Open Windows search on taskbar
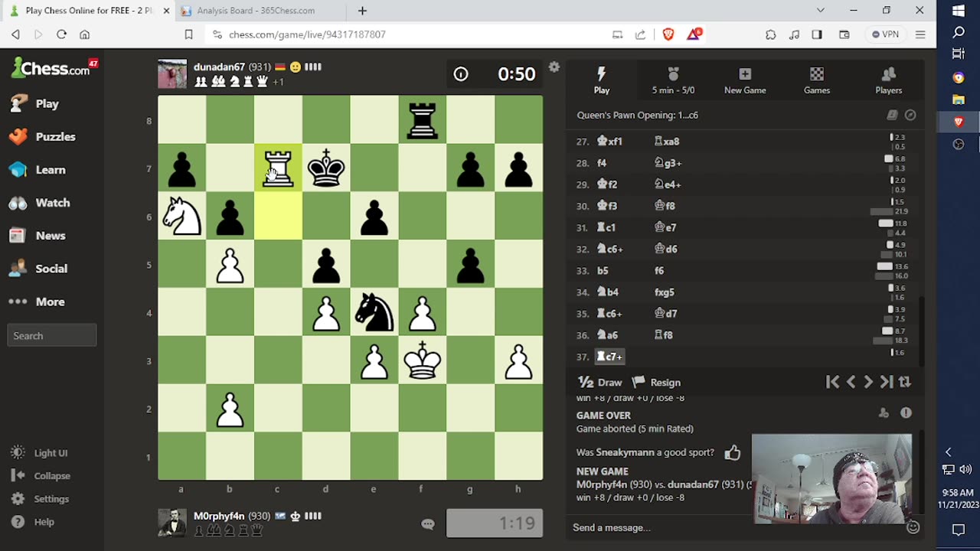Viewport: 980px width, 551px height. click(959, 33)
